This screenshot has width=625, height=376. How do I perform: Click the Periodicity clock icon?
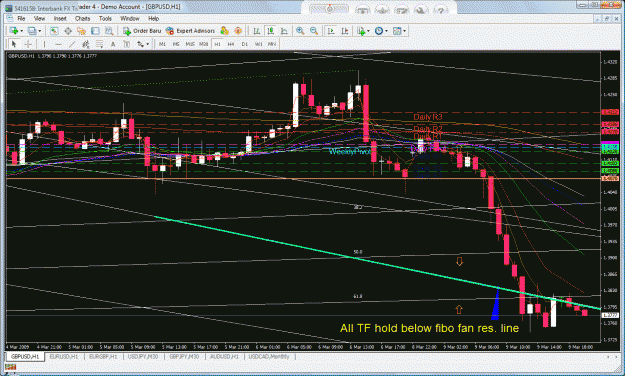[x=379, y=31]
